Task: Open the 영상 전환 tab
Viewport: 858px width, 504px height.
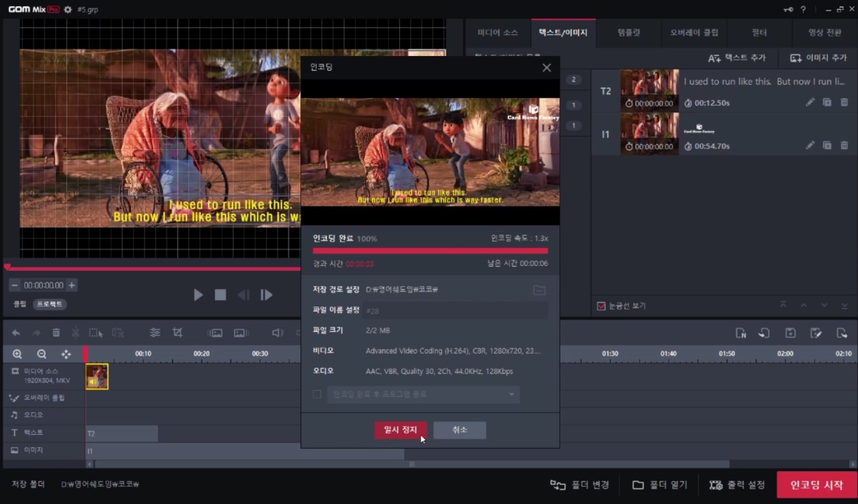Action: click(x=825, y=32)
